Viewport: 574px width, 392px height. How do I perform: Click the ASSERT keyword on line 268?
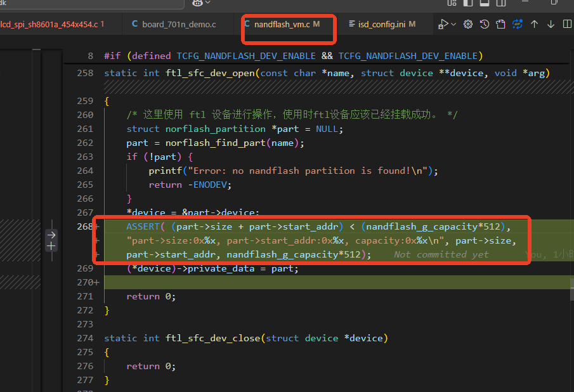pos(143,227)
